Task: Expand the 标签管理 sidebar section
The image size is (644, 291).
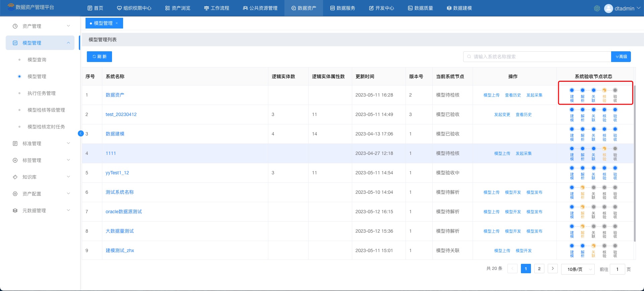Action: (x=68, y=160)
